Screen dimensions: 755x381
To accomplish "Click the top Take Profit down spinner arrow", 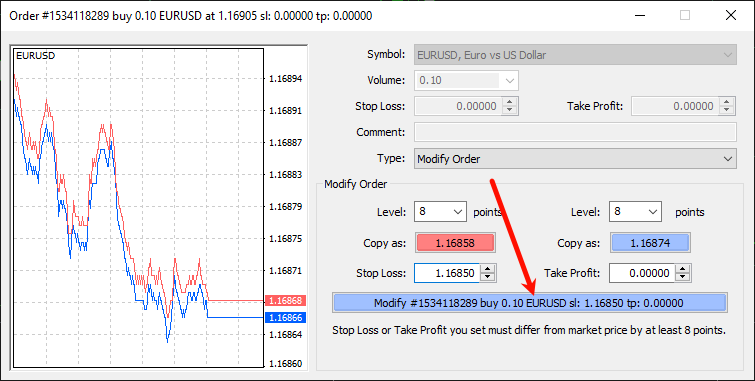I will click(x=727, y=110).
